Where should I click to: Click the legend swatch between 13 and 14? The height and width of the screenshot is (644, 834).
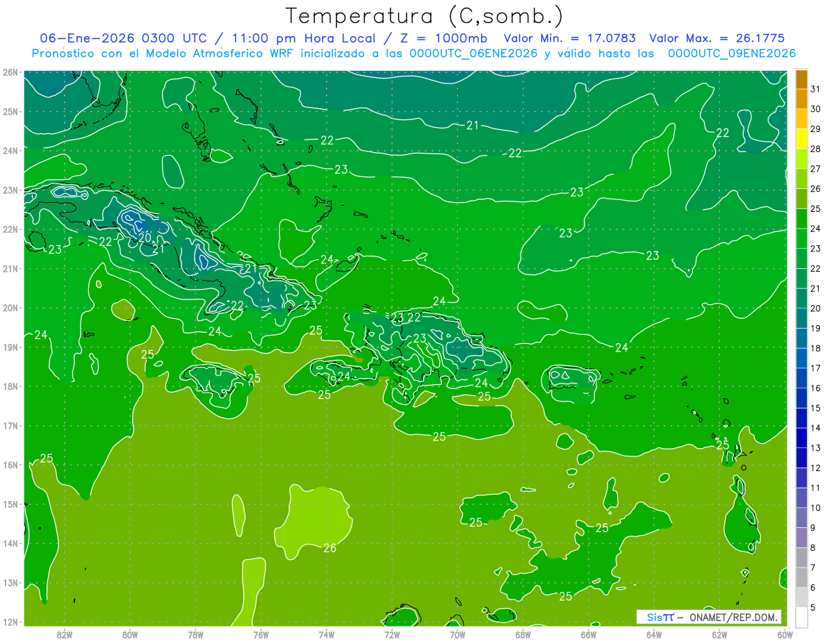pyautogui.click(x=801, y=438)
